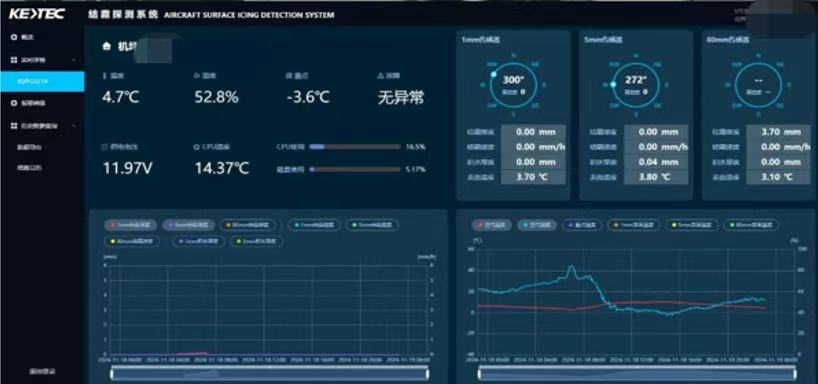The height and width of the screenshot is (384, 818).
Task: Toggle the greyed purple legend chip in the thickness chart
Action: click(188, 225)
